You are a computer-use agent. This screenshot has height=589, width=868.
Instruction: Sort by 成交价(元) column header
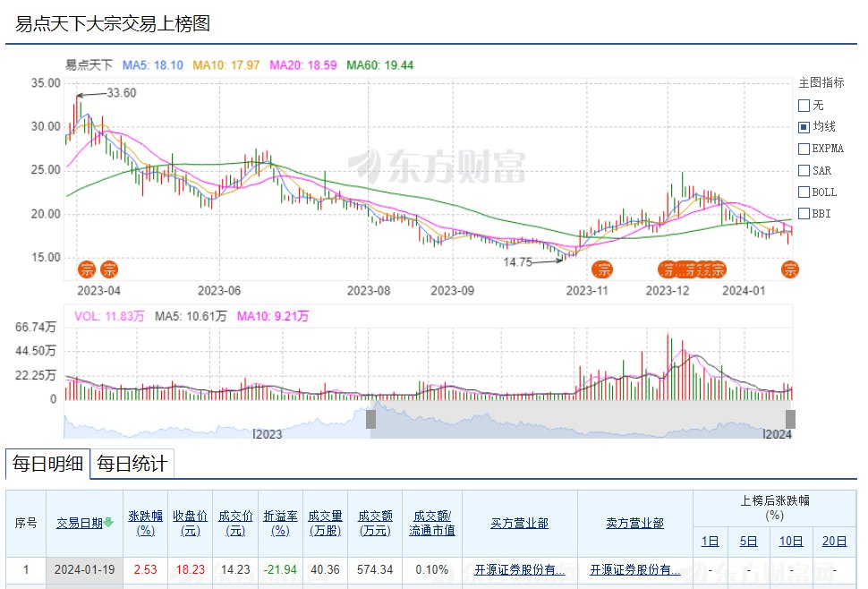pos(235,523)
